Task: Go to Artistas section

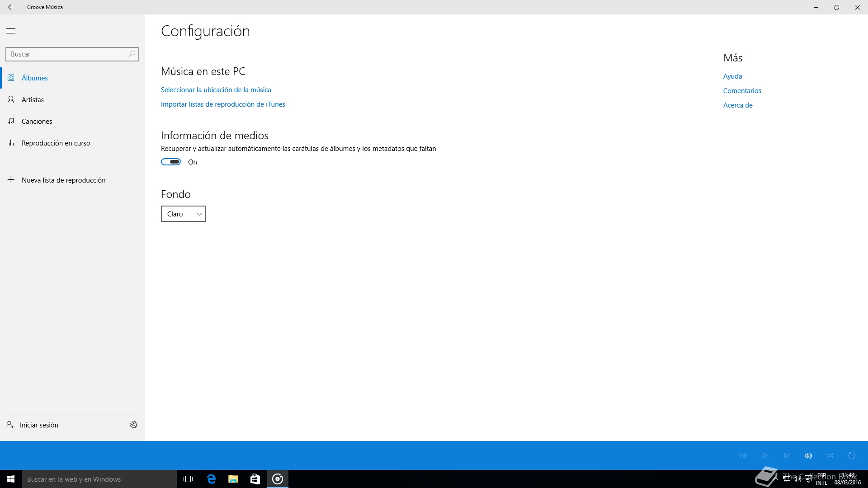Action: 72,100
